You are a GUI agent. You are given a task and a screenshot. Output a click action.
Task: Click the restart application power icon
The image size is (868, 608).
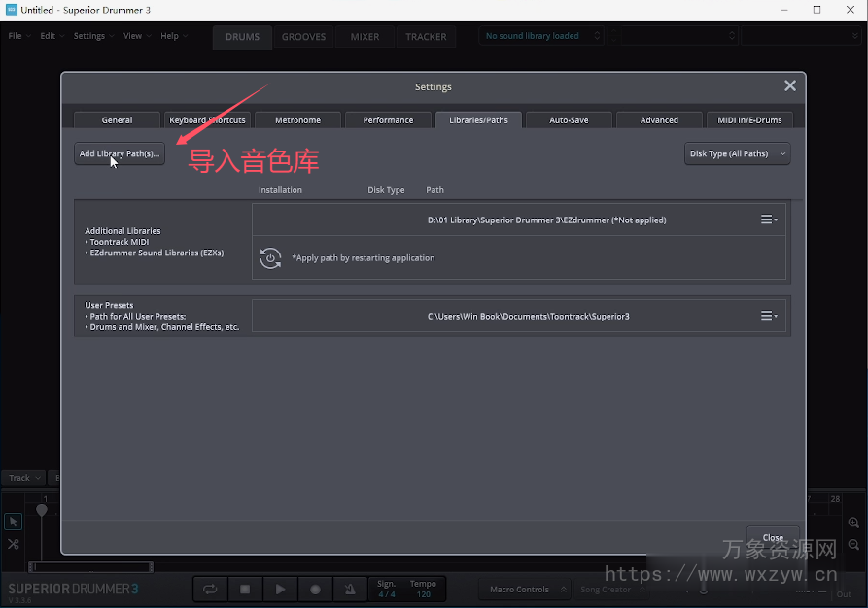270,258
